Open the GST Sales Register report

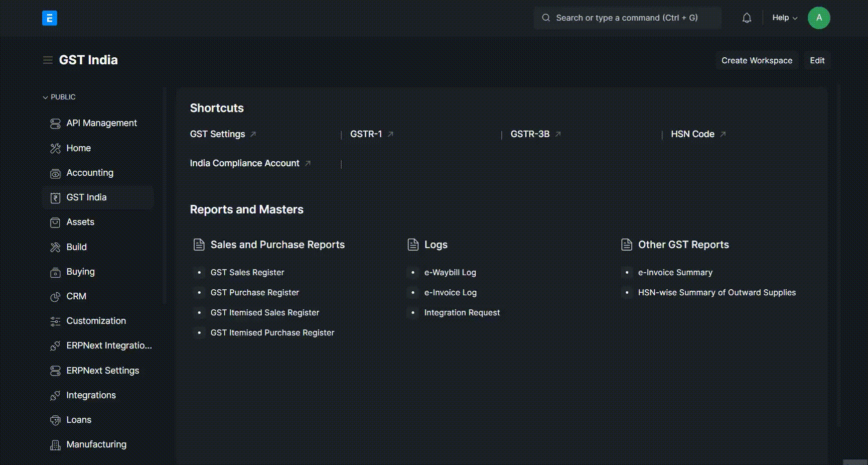(x=247, y=272)
